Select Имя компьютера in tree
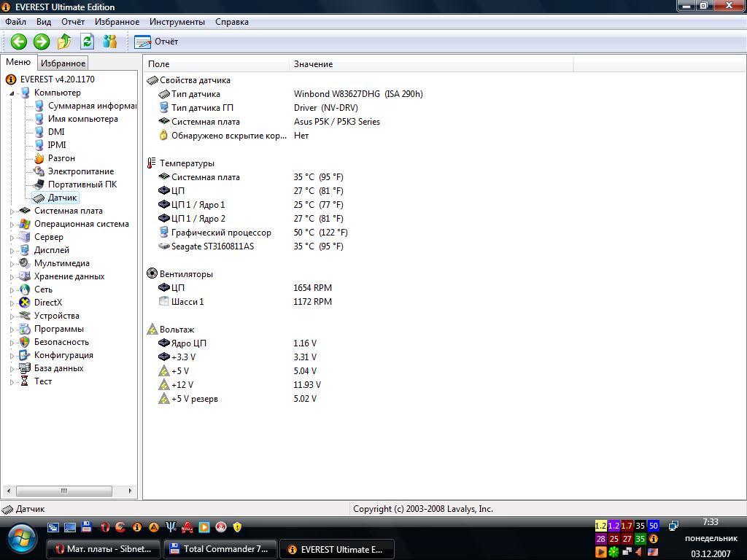Viewport: 747px width, 560px height. 83,119
